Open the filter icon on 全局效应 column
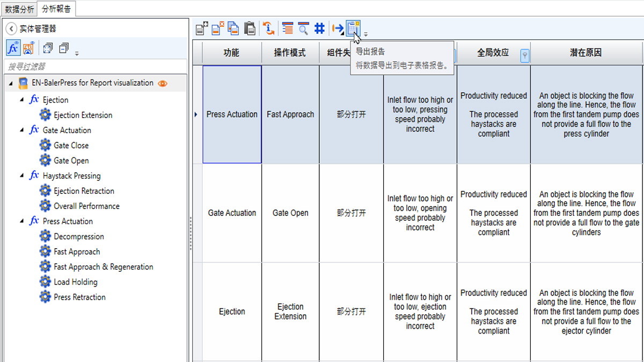Image resolution: width=644 pixels, height=362 pixels. click(x=525, y=55)
